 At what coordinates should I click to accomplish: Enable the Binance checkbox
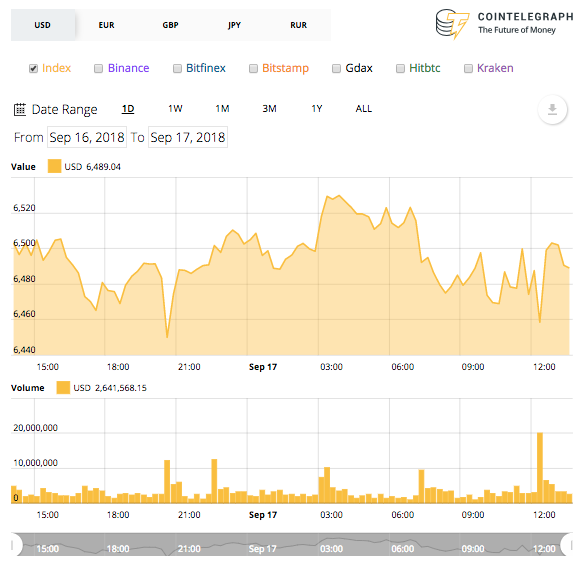98,69
